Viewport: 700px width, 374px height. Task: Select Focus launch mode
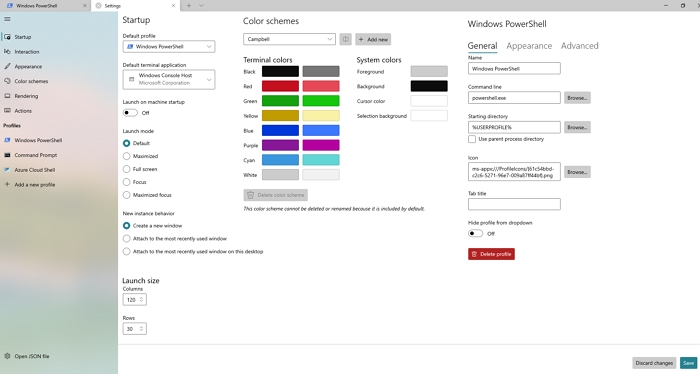tap(127, 182)
